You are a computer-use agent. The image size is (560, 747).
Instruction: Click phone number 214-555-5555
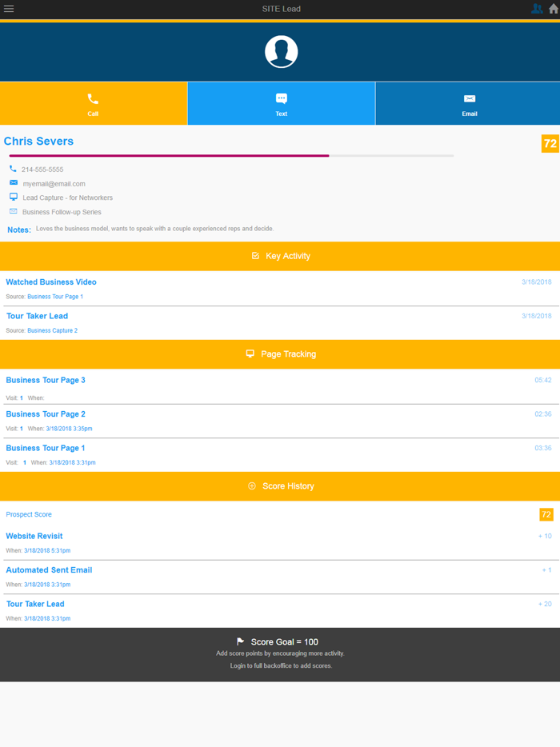(x=42, y=170)
